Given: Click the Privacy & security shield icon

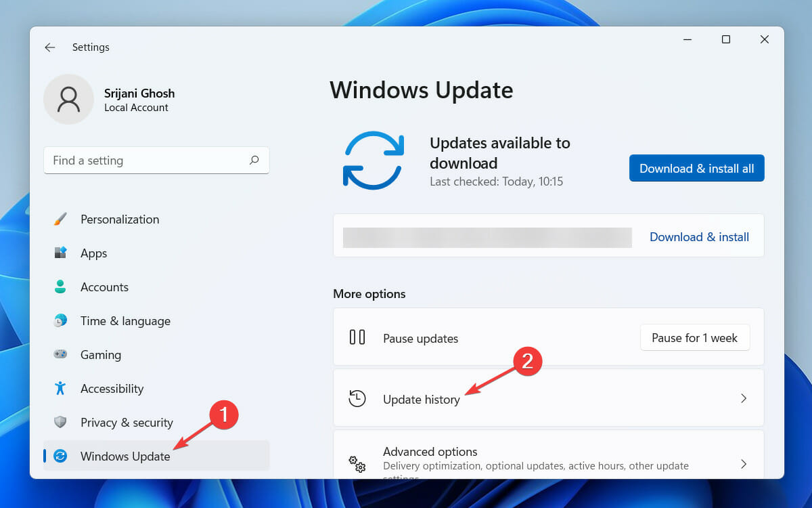Looking at the screenshot, I should pyautogui.click(x=60, y=422).
